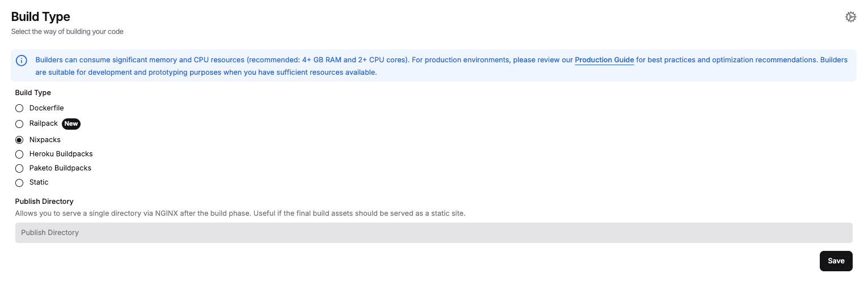Click the Nixpacks option label text
Image resolution: width=868 pixels, height=286 pixels.
pos(45,139)
